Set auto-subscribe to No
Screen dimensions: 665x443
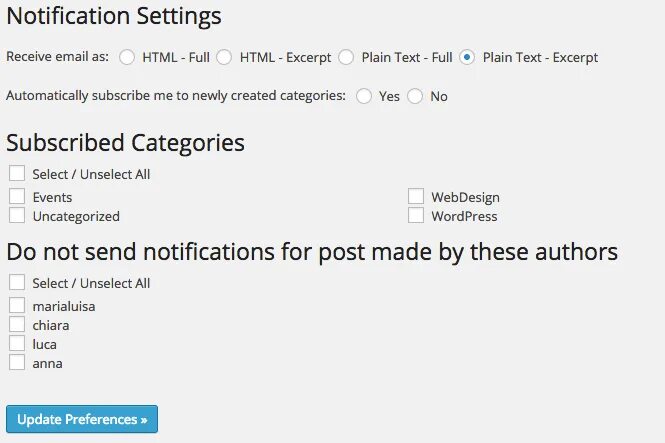coord(415,96)
